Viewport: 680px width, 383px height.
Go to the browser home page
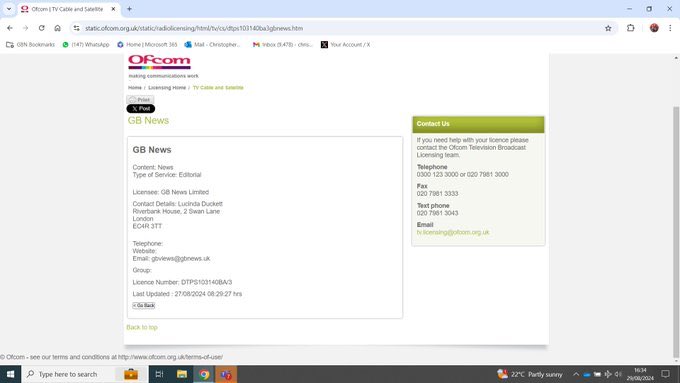click(x=58, y=28)
